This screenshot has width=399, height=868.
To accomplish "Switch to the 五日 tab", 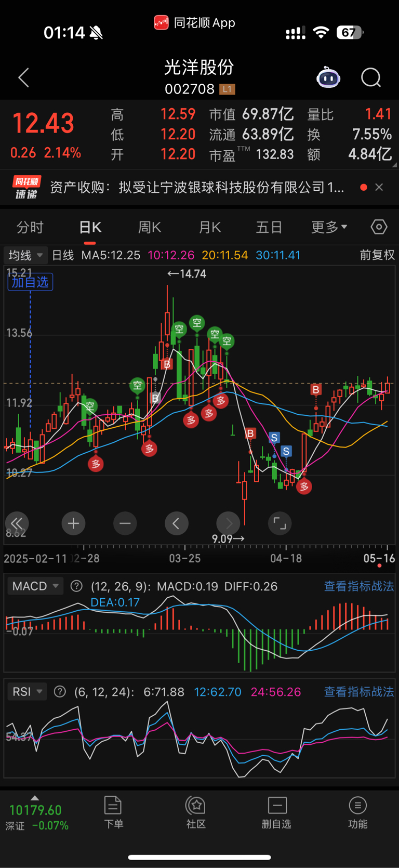I will tap(269, 227).
